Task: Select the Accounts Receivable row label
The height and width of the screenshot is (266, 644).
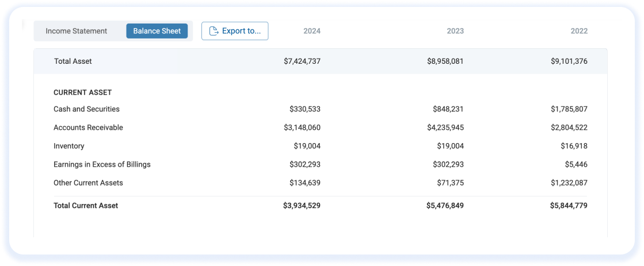Action: click(x=88, y=128)
